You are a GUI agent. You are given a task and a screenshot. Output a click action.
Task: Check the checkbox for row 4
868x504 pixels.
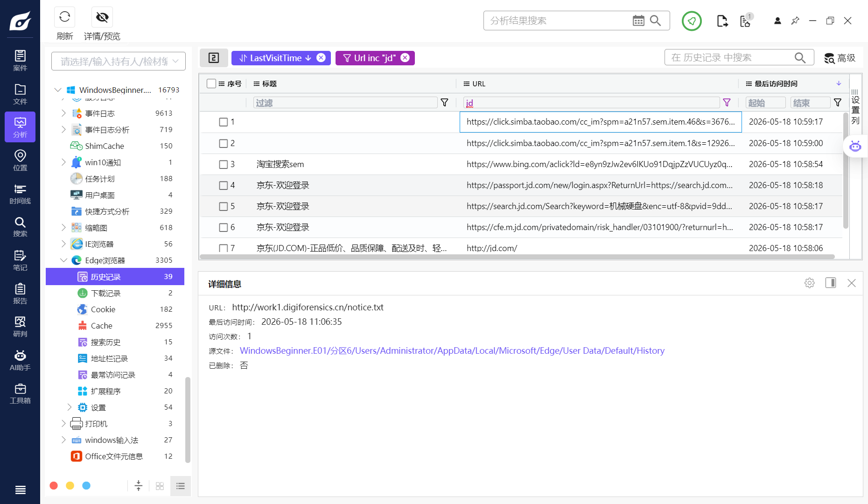click(224, 185)
